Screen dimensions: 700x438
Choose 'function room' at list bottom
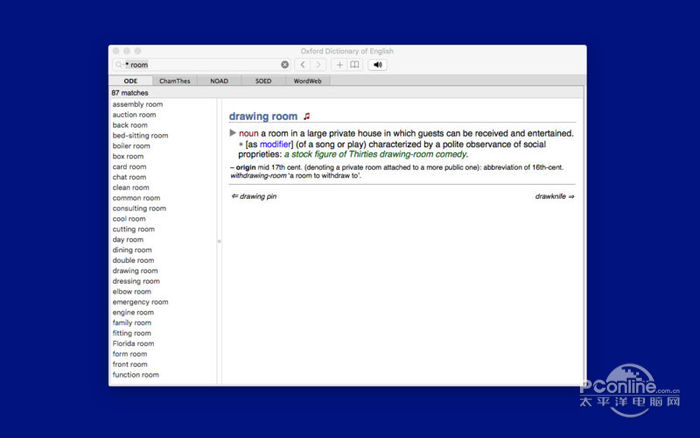point(136,375)
